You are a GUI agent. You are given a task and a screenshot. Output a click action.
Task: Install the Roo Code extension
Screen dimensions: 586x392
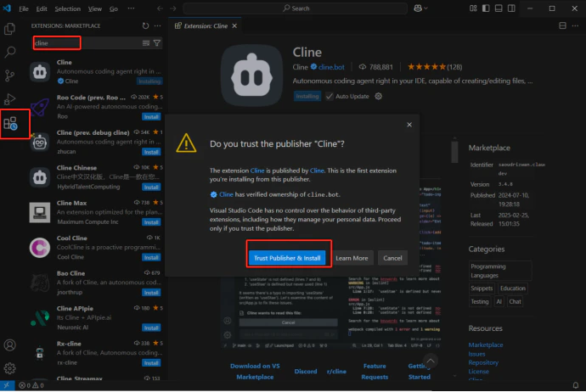point(151,117)
